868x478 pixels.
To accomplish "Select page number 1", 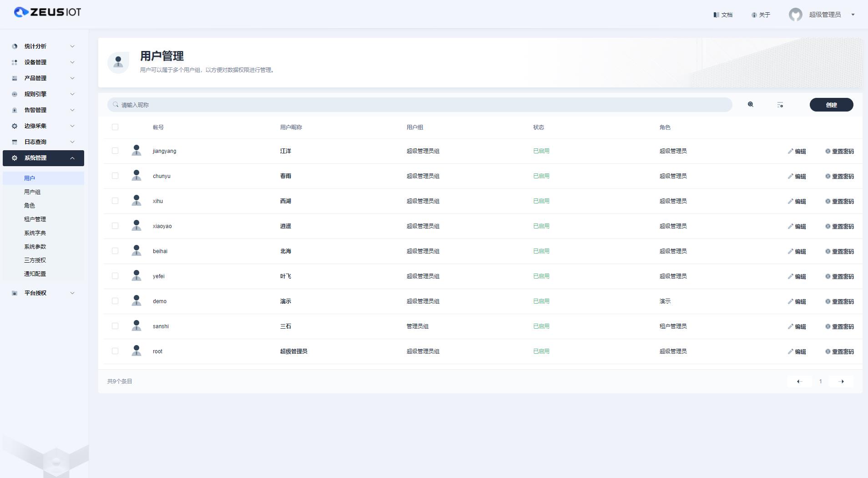I will click(821, 381).
